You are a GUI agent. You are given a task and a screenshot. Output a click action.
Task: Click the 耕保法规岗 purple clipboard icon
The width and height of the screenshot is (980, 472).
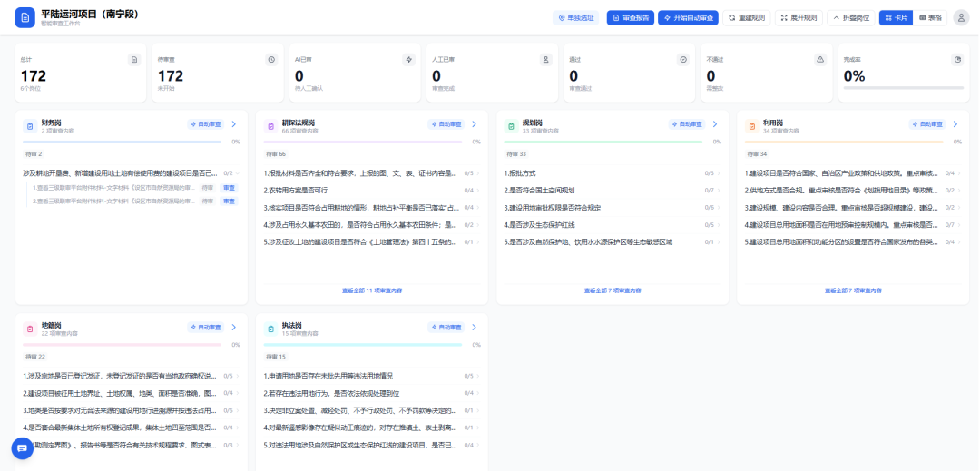[x=270, y=126]
